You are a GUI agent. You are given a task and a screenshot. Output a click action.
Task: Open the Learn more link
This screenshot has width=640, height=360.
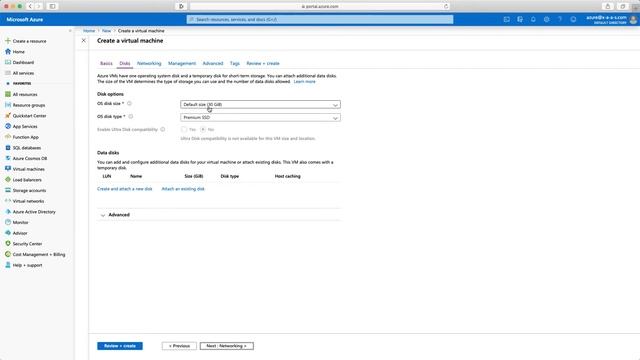tap(304, 82)
